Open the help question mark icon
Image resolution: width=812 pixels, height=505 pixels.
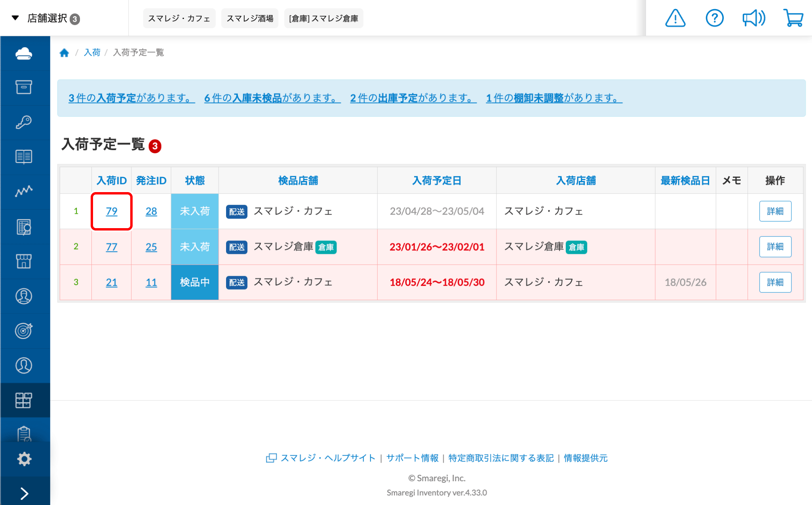point(714,18)
